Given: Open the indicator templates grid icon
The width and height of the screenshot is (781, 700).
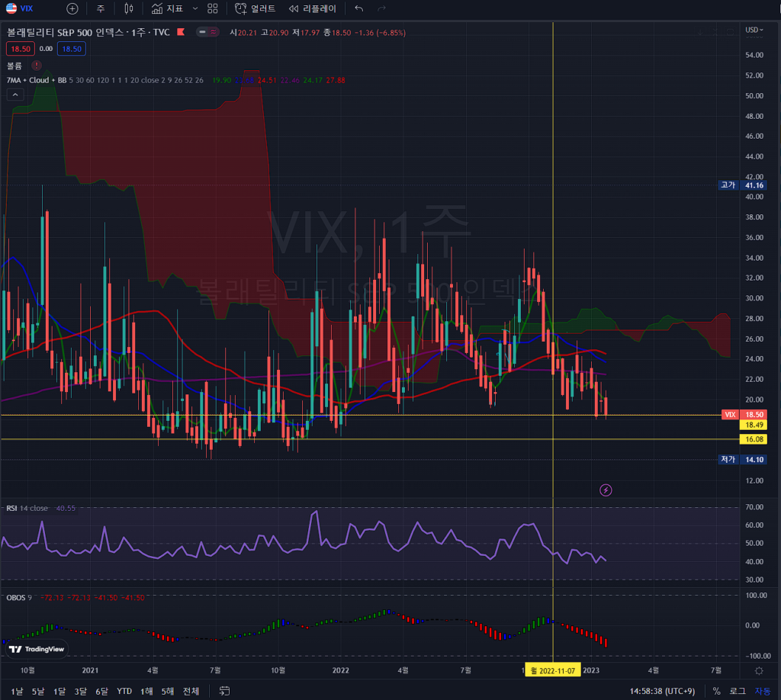Looking at the screenshot, I should pyautogui.click(x=213, y=8).
